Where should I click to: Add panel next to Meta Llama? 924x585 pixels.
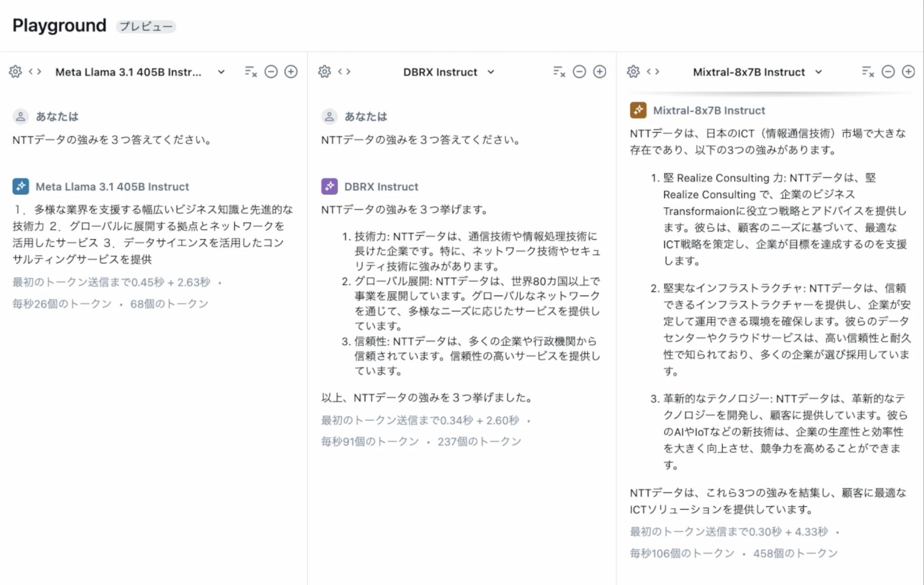[291, 72]
